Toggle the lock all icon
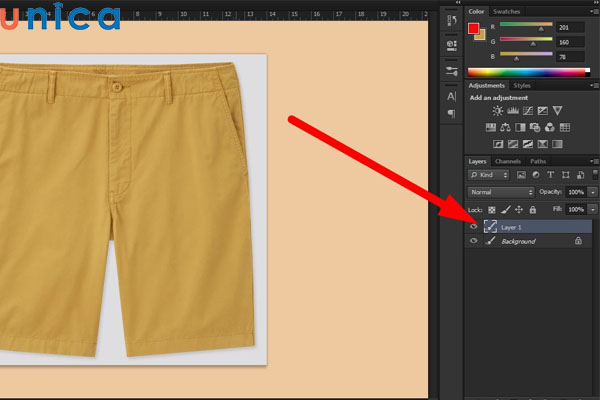The image size is (600, 400). click(534, 209)
